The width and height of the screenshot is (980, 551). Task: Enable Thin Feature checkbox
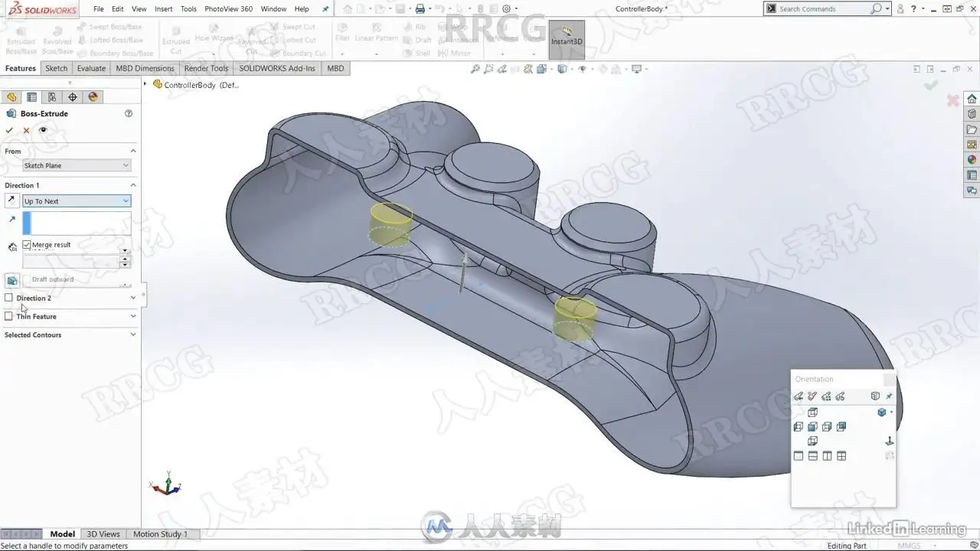tap(9, 316)
